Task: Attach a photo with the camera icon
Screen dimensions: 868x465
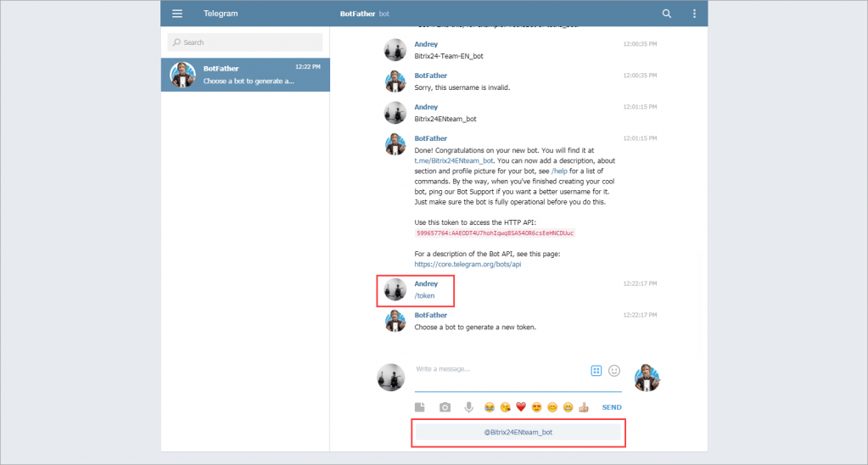Action: (x=445, y=407)
